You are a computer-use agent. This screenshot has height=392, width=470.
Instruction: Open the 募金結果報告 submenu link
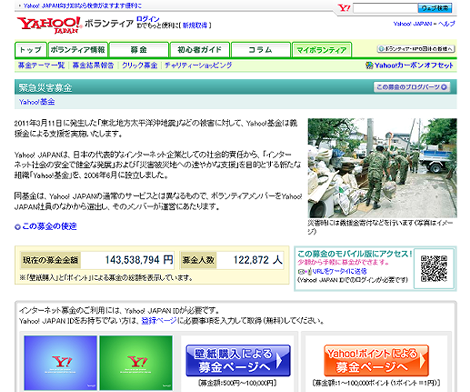pos(93,65)
